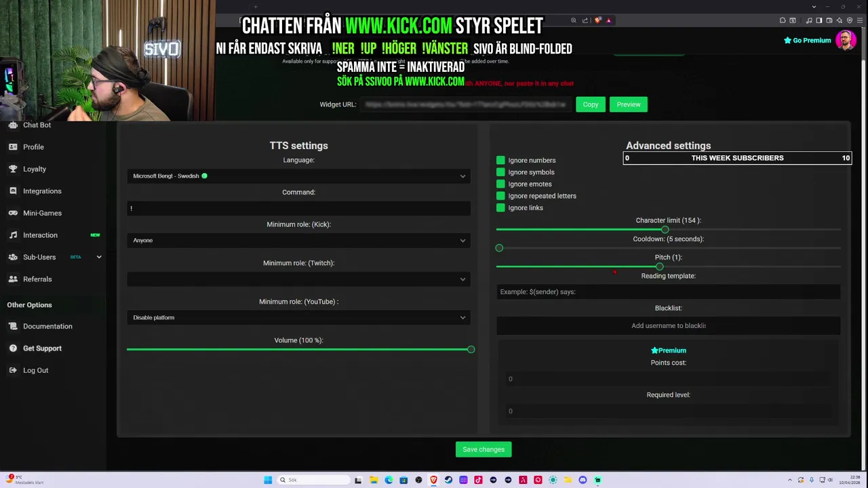Click the Go Premium link

[x=807, y=41]
